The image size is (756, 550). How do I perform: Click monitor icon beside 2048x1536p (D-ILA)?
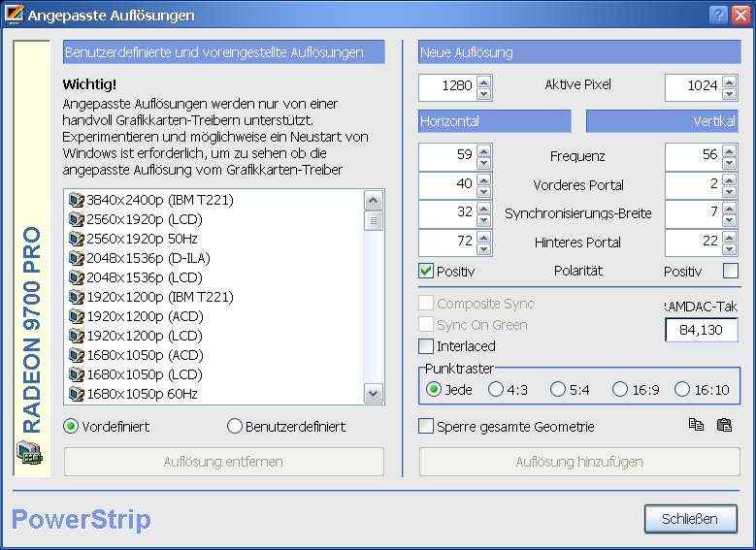(77, 258)
